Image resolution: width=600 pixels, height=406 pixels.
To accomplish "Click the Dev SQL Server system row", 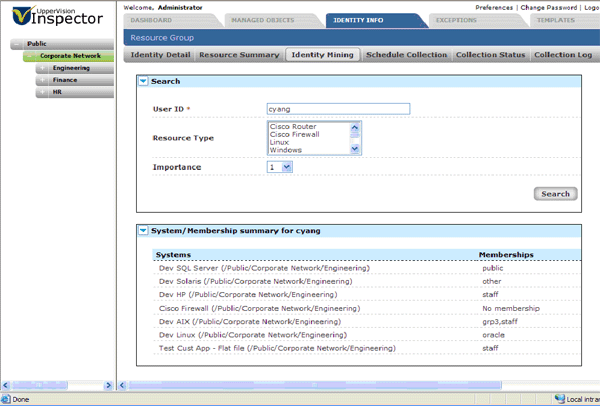I will point(366,268).
